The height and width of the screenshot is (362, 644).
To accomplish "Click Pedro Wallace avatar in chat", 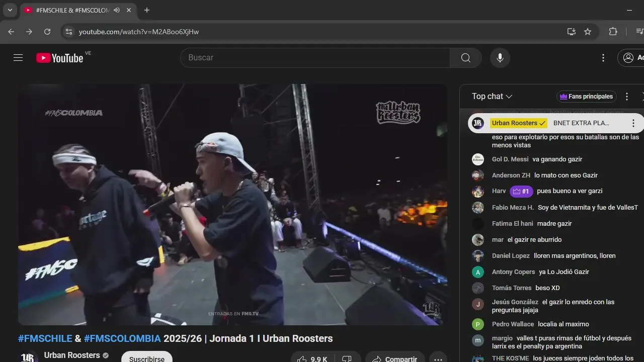I will 478,324.
